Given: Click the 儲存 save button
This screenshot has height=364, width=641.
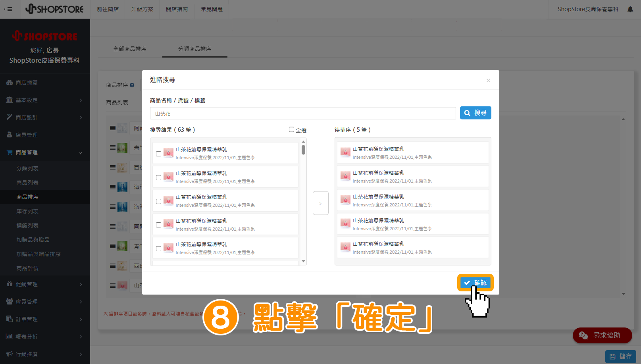Looking at the screenshot, I should [x=621, y=356].
